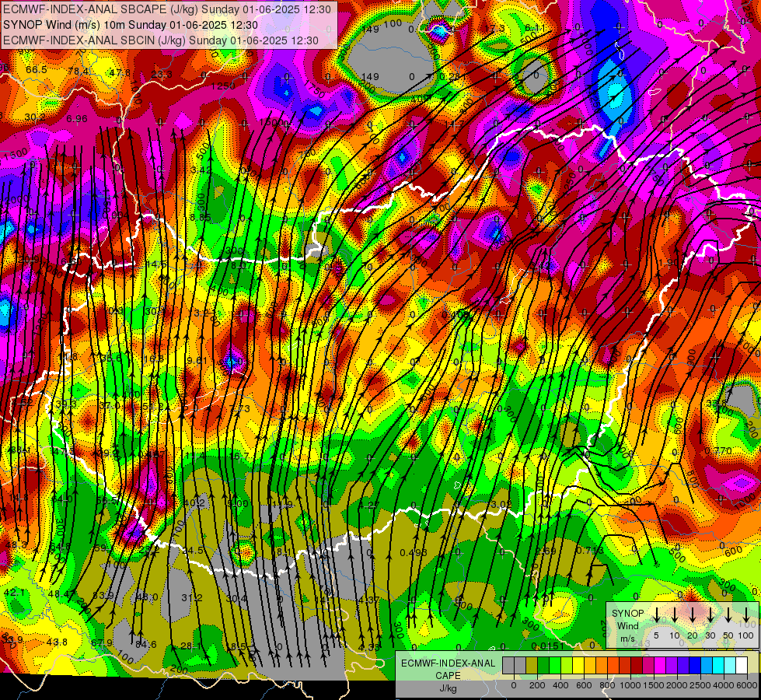Click the 100 m/s wind arrow in legend
The height and width of the screenshot is (700, 761).
click(x=746, y=615)
